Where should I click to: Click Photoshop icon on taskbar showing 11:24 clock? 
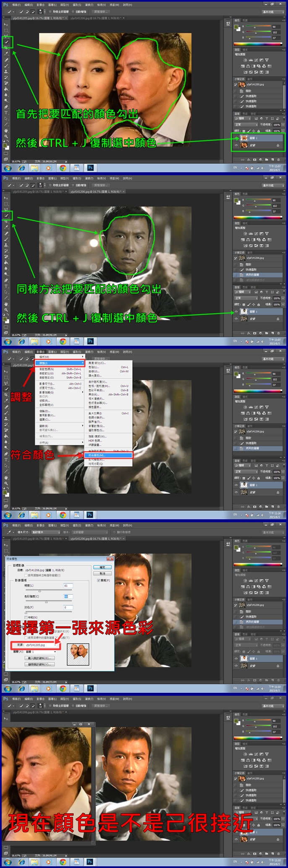click(90, 515)
